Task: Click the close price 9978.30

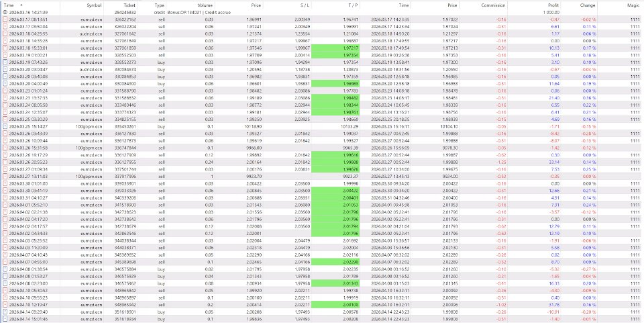Action: click(451, 148)
